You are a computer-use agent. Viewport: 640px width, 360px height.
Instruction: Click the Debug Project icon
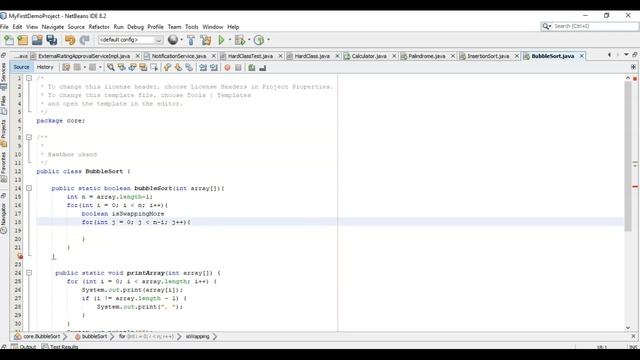tap(240, 40)
